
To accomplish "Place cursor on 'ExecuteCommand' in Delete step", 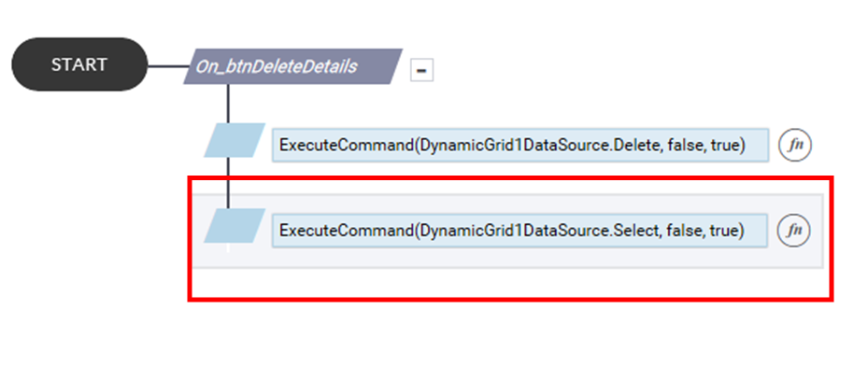I will click(x=346, y=146).
